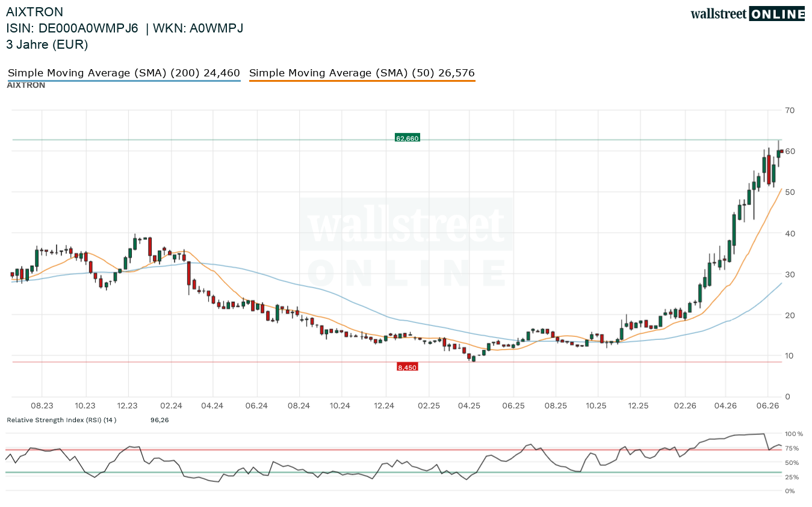
Task: Click the green 62,660 high marker
Action: coord(408,138)
